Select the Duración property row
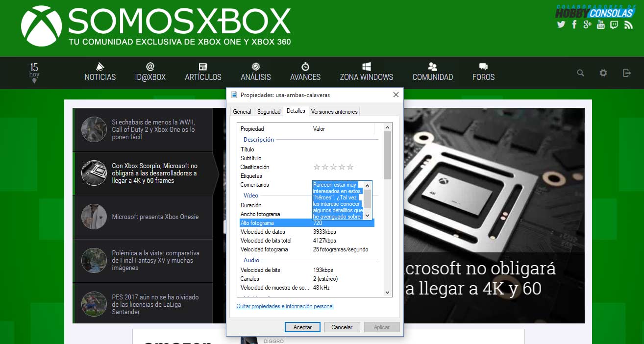 click(275, 205)
